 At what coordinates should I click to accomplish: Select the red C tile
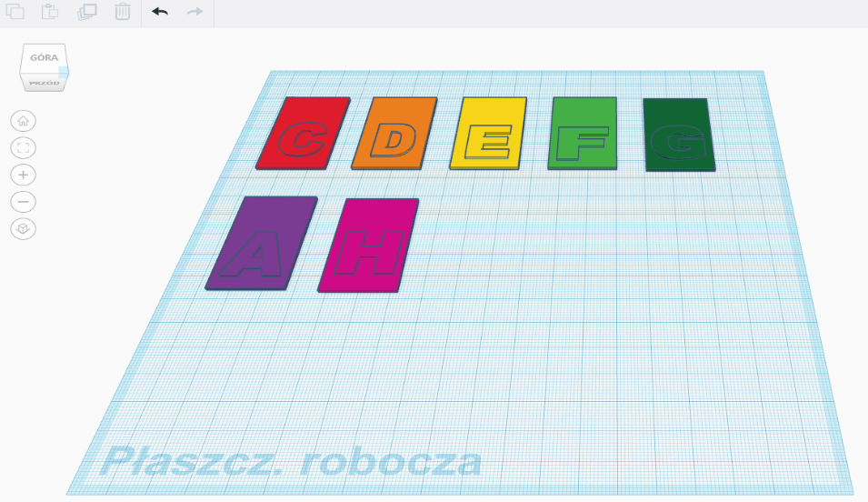tap(303, 133)
